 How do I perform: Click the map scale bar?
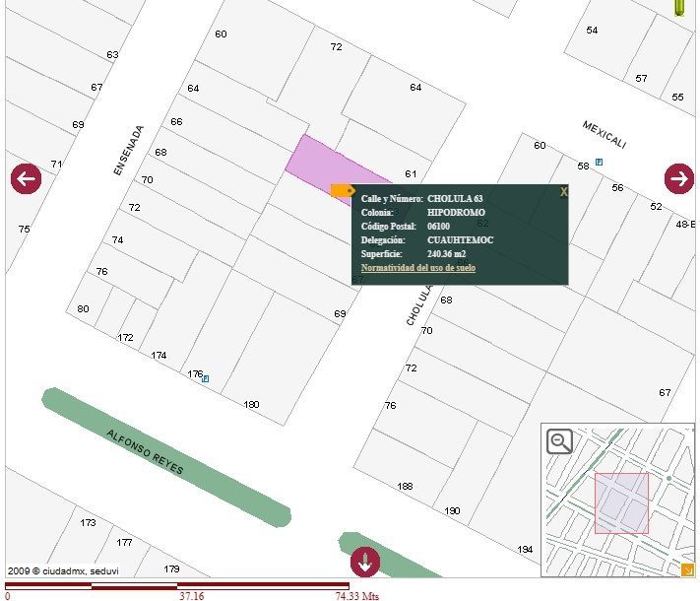pos(177,586)
